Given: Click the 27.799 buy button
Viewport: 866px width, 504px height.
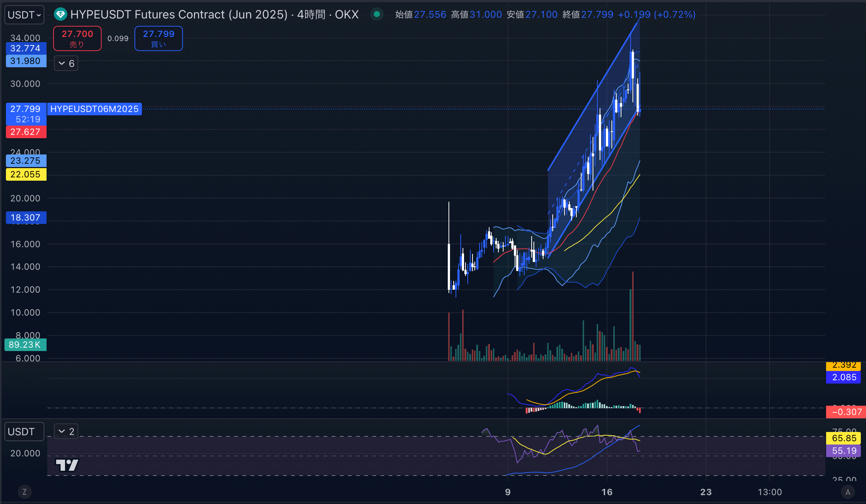Looking at the screenshot, I should pyautogui.click(x=158, y=38).
